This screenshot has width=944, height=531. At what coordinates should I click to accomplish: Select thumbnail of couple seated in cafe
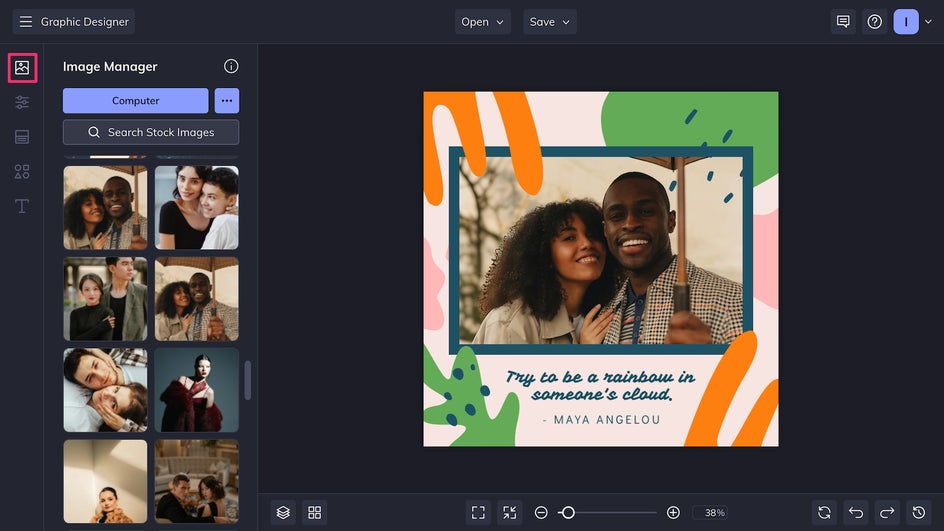tap(197, 481)
